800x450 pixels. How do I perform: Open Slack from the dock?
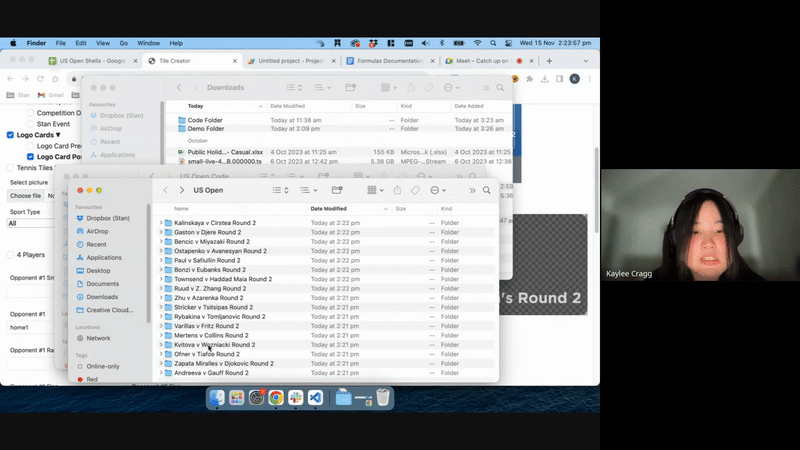[x=294, y=398]
